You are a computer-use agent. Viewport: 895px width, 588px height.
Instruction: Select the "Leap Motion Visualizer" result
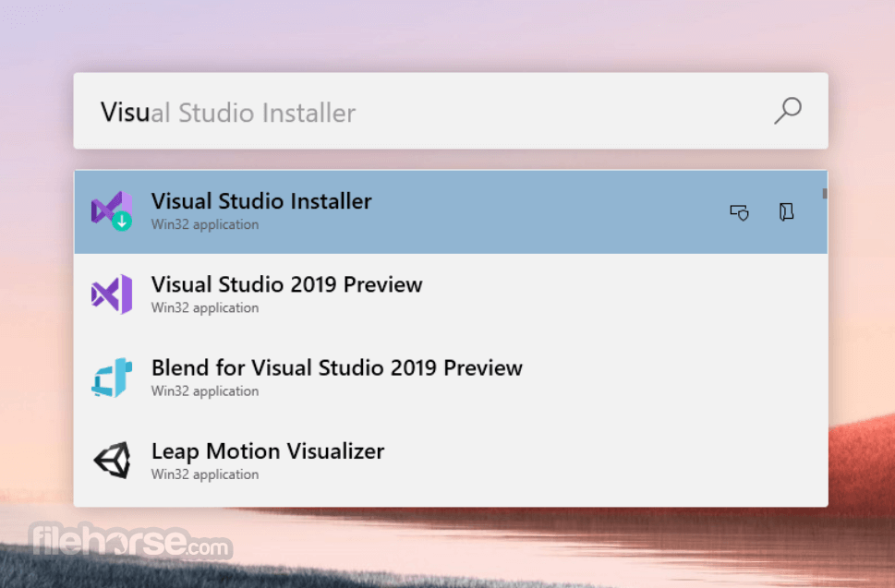[x=451, y=462]
